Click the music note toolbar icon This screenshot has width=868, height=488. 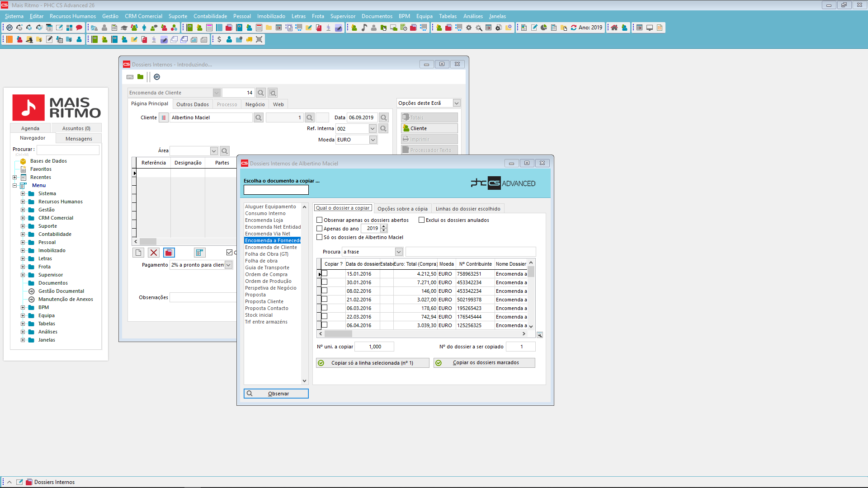tap(364, 28)
